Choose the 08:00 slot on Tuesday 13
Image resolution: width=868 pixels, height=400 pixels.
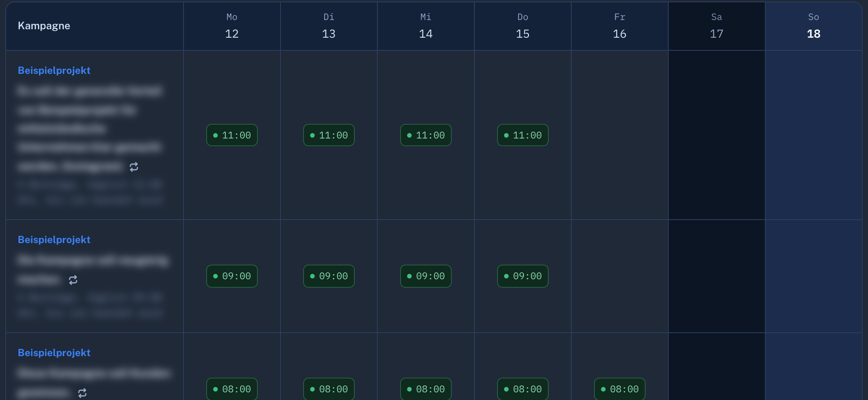[x=329, y=389]
